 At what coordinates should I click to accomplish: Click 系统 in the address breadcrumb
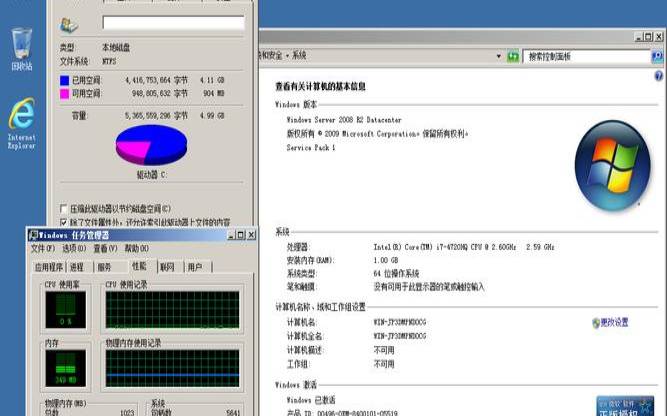(x=299, y=55)
